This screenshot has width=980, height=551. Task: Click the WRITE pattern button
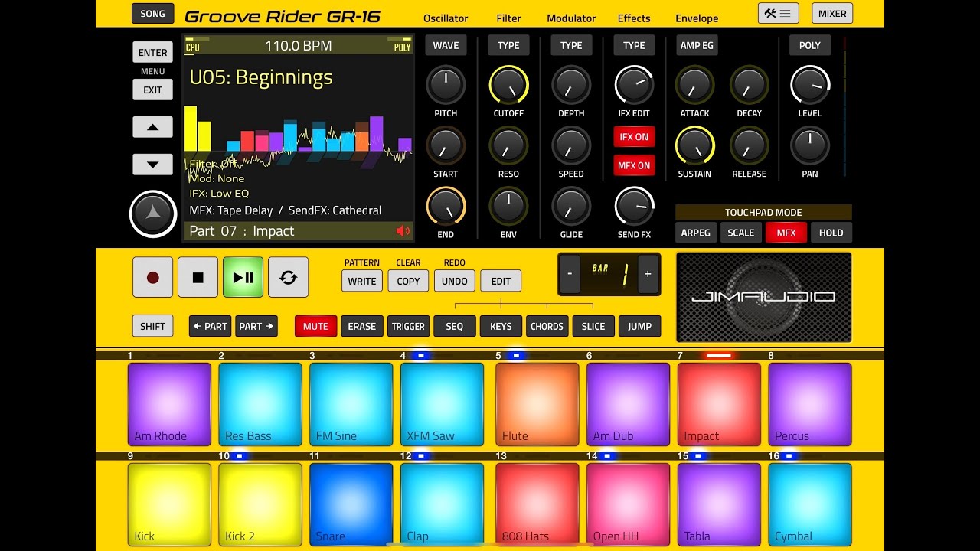(362, 281)
